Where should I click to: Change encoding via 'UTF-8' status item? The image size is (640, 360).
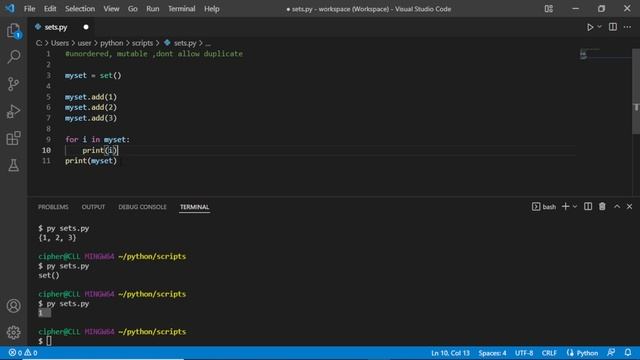524,353
